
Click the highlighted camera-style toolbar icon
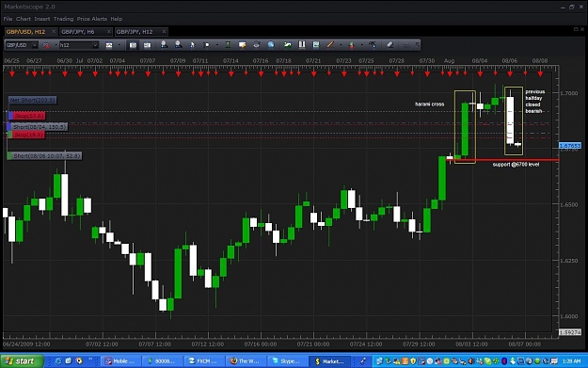(133, 45)
